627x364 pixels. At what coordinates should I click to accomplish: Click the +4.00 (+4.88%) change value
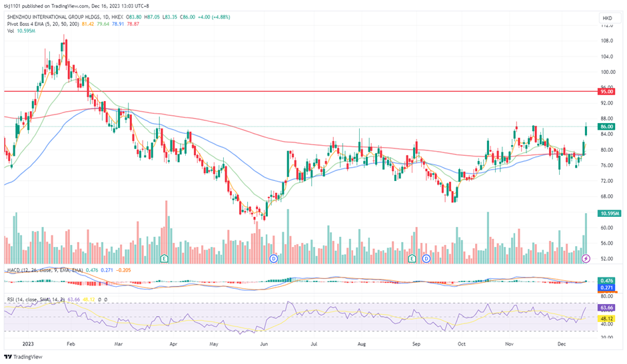tap(214, 17)
